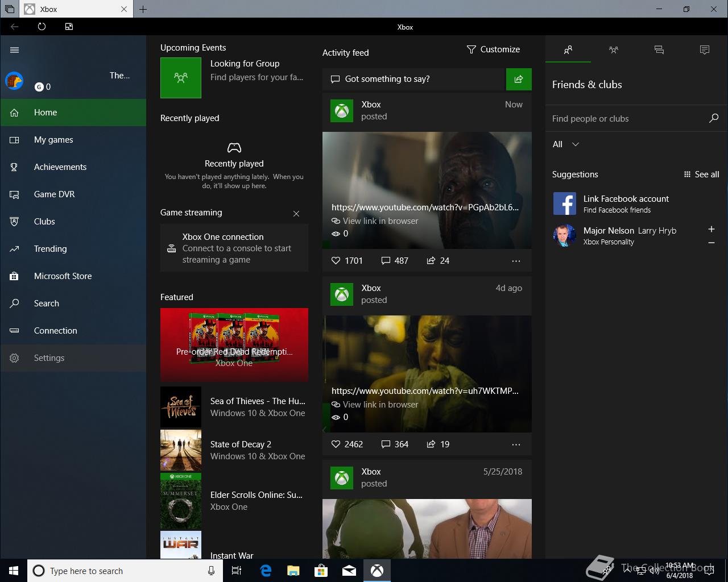728x582 pixels.
Task: Open Sea of Thieves featured item
Action: pos(234,407)
